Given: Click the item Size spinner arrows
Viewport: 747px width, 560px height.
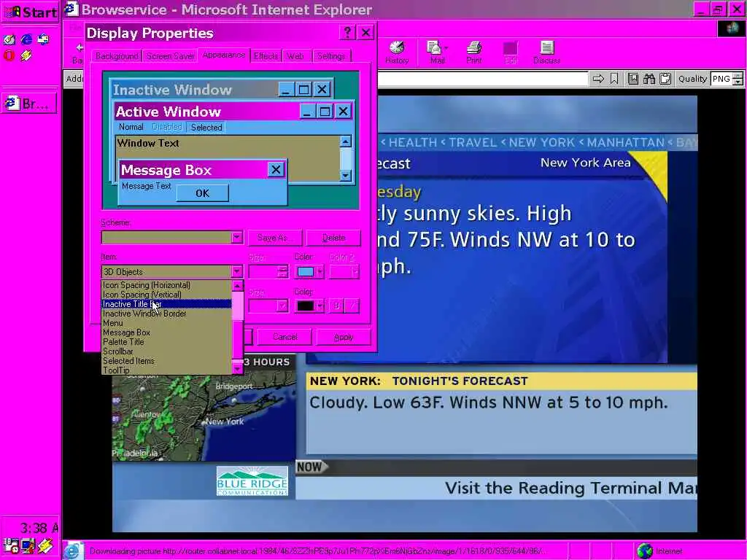Looking at the screenshot, I should [283, 271].
